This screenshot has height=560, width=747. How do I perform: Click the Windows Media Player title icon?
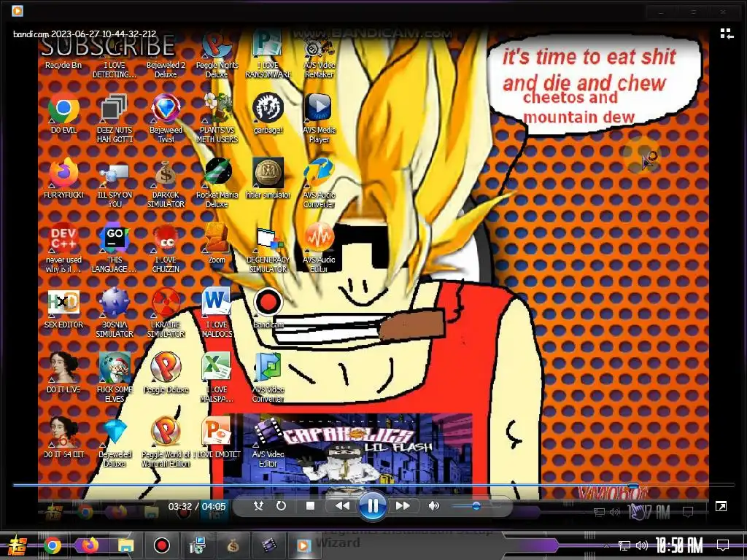click(18, 10)
